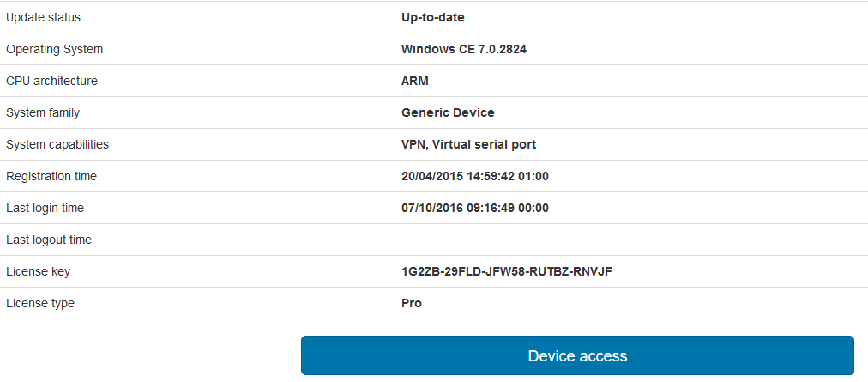This screenshot has height=382, width=868.
Task: Select the 07/10/2016 last login timestamp
Action: [475, 209]
